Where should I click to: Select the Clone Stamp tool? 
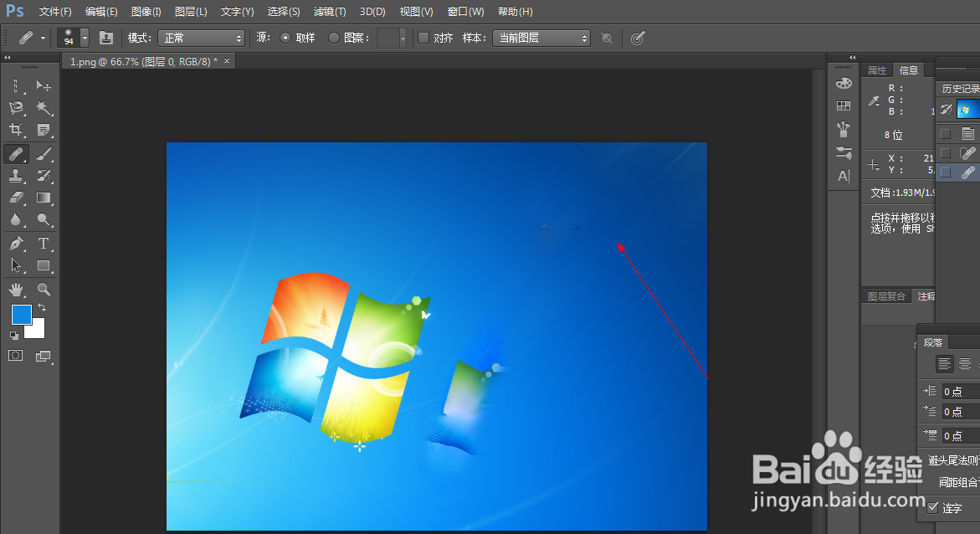[16, 176]
